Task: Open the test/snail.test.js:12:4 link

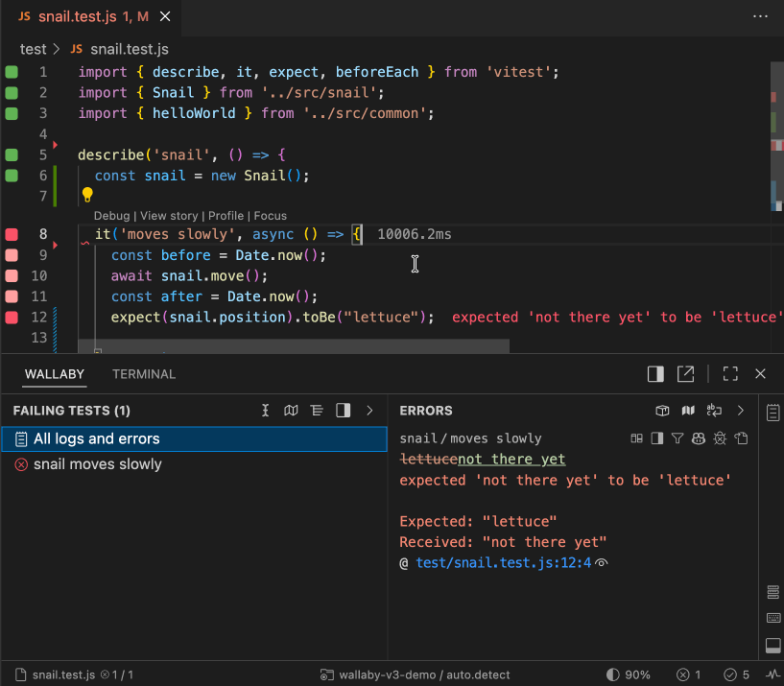Action: [503, 563]
